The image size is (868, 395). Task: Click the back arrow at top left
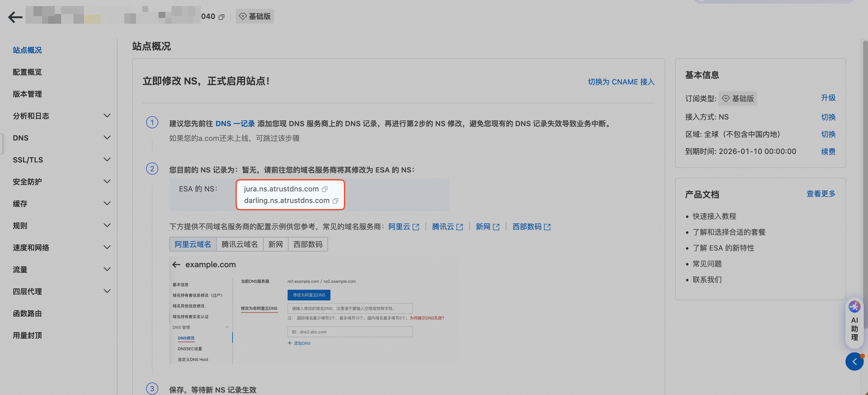tap(15, 17)
